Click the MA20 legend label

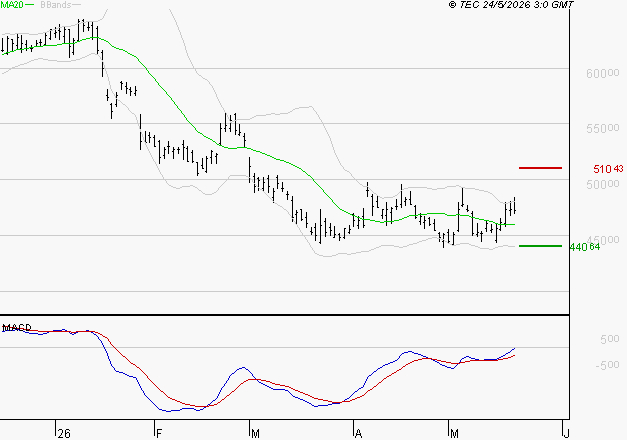click(x=12, y=4)
